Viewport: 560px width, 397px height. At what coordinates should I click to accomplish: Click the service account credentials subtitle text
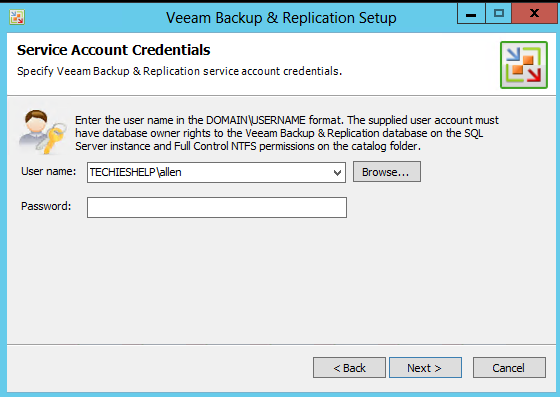180,71
